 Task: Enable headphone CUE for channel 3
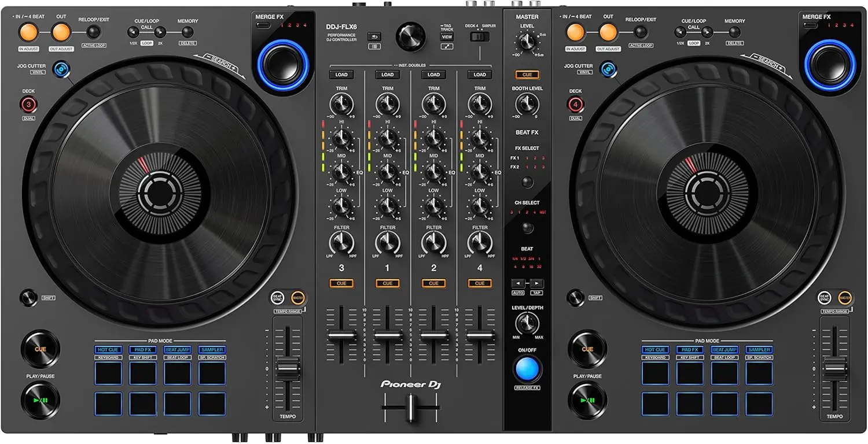341,283
